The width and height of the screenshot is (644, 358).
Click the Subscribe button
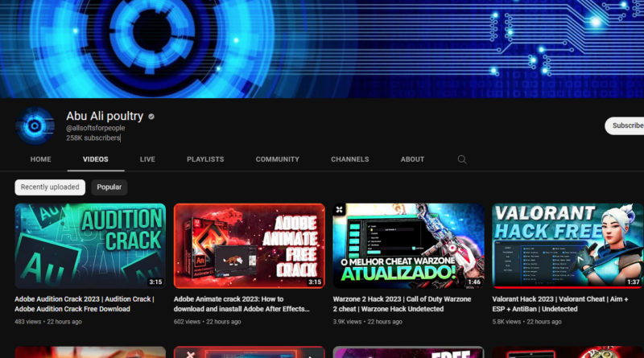pyautogui.click(x=625, y=126)
